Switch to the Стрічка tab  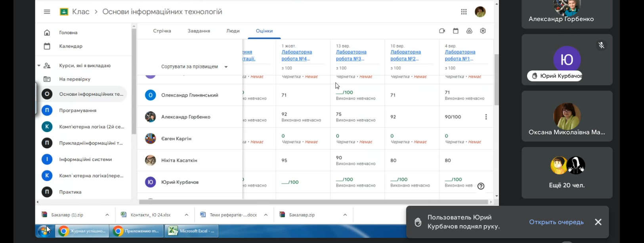pos(162,31)
